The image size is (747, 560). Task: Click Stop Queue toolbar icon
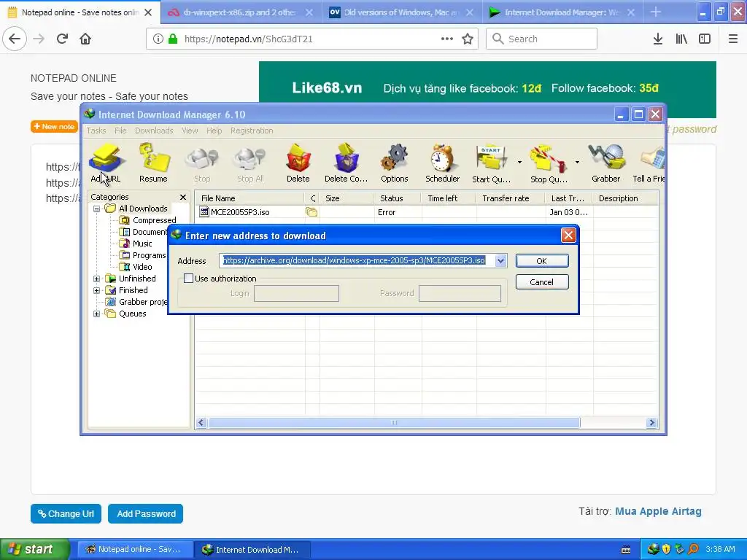pos(549,163)
